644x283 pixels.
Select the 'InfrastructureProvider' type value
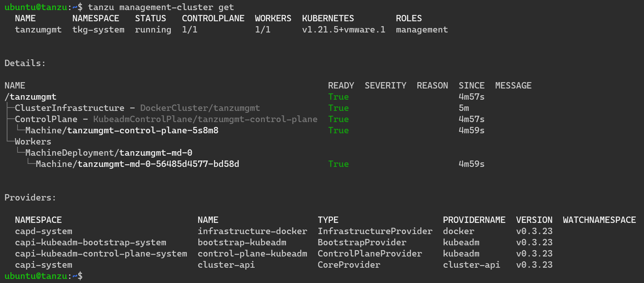pos(375,231)
